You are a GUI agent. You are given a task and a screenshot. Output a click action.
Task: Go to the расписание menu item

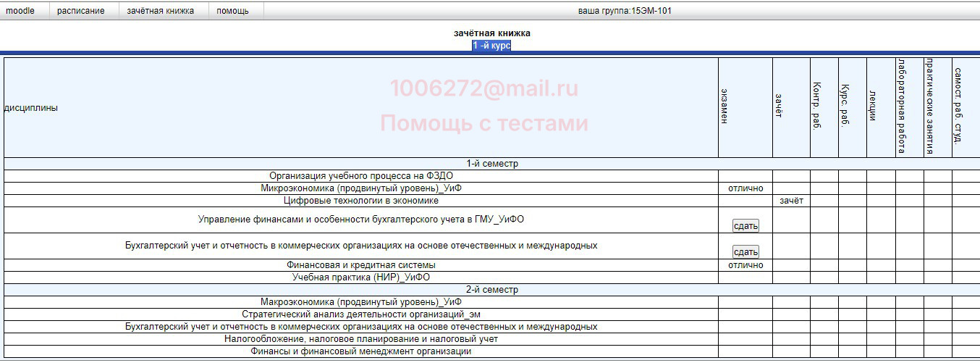tap(81, 11)
